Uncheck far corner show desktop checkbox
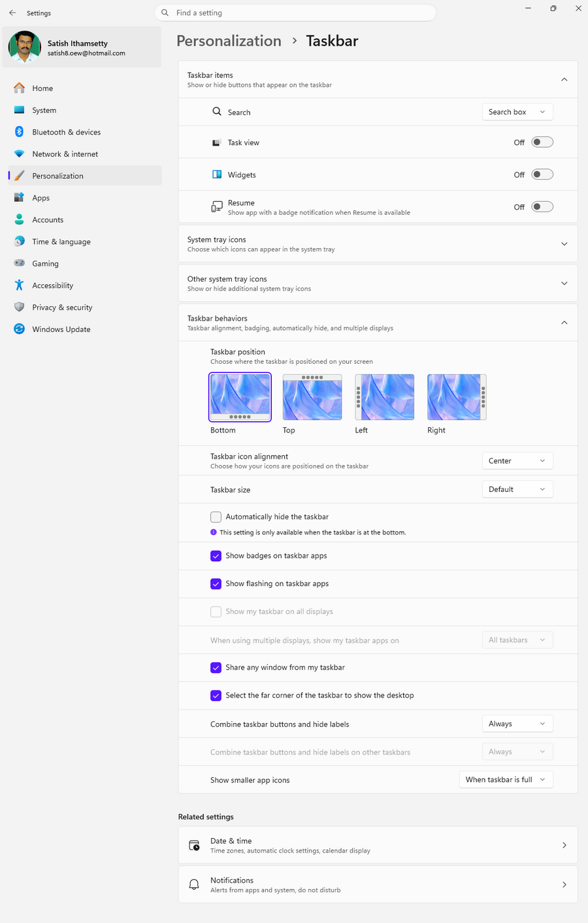The height and width of the screenshot is (923, 588). [x=216, y=696]
